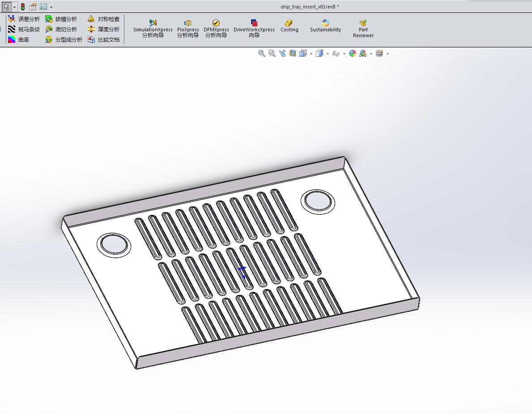The height and width of the screenshot is (414, 532).
Task: Run the 拔模分析 draft analysis tool
Action: 62,19
